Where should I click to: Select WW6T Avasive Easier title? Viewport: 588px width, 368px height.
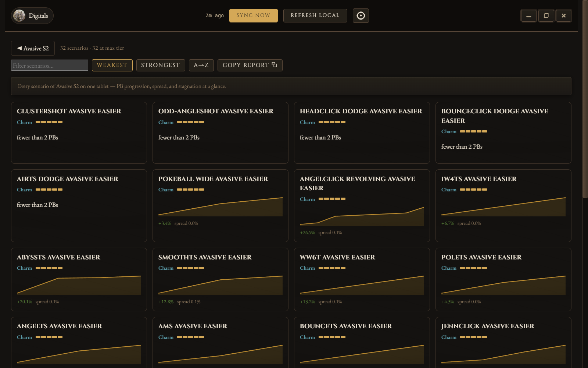click(337, 257)
